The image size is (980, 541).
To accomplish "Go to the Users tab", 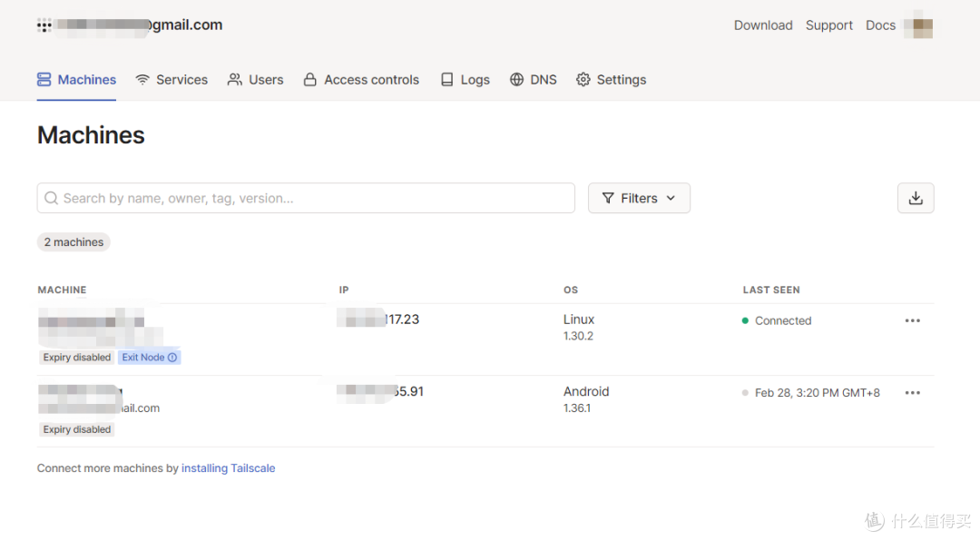I will pos(255,80).
